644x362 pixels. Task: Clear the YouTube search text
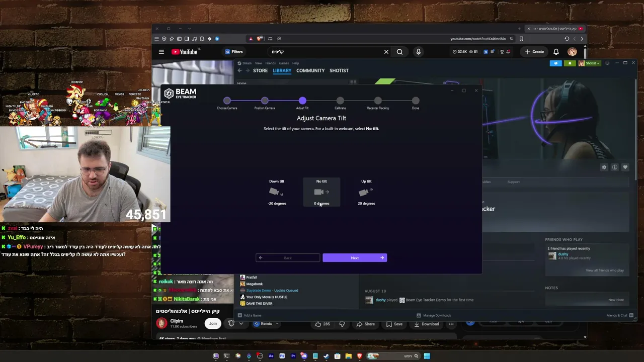pyautogui.click(x=386, y=52)
